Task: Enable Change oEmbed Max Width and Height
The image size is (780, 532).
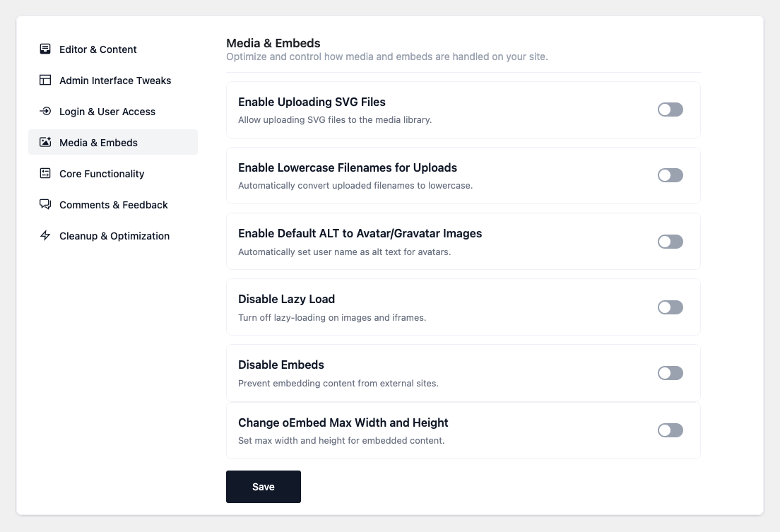Action: [x=670, y=430]
